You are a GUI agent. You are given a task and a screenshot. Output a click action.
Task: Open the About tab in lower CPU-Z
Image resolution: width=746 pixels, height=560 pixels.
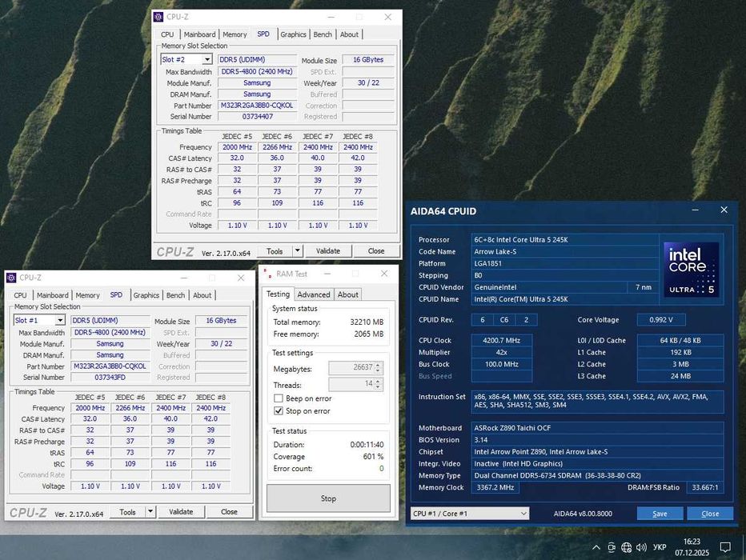click(x=203, y=296)
